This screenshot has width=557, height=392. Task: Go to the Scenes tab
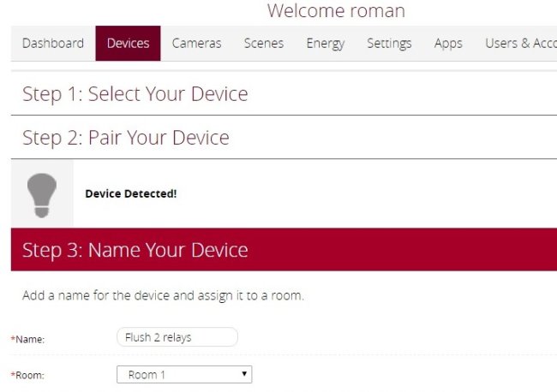coord(263,44)
